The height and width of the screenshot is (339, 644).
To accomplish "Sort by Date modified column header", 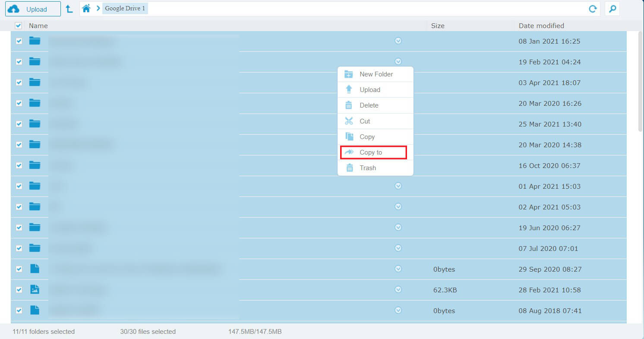I will [541, 26].
